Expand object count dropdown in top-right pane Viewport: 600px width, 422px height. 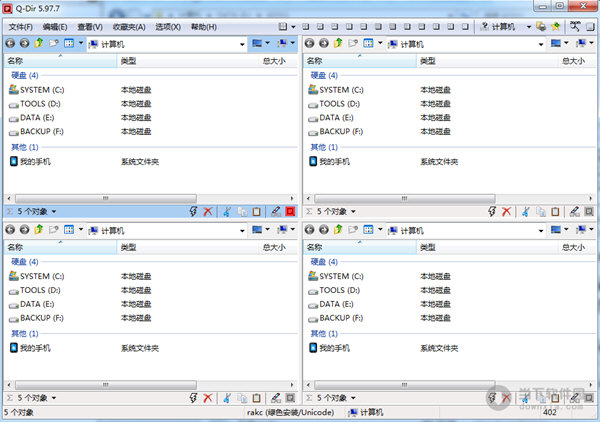[353, 212]
